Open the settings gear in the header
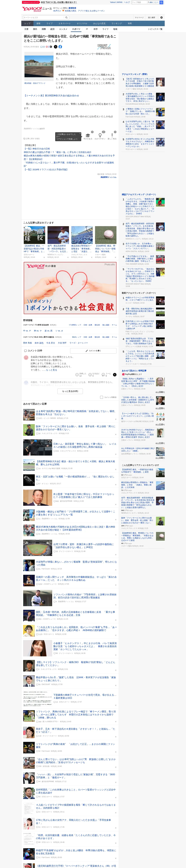186x868 pixels. pyautogui.click(x=161, y=18)
